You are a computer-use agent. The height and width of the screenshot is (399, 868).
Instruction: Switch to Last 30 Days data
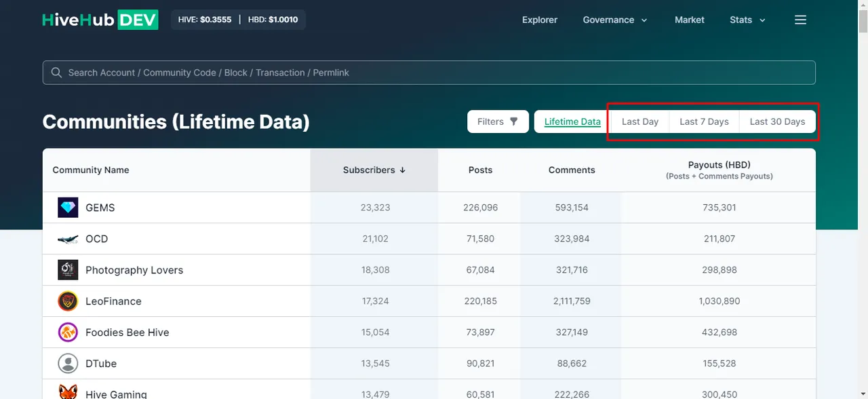click(777, 121)
